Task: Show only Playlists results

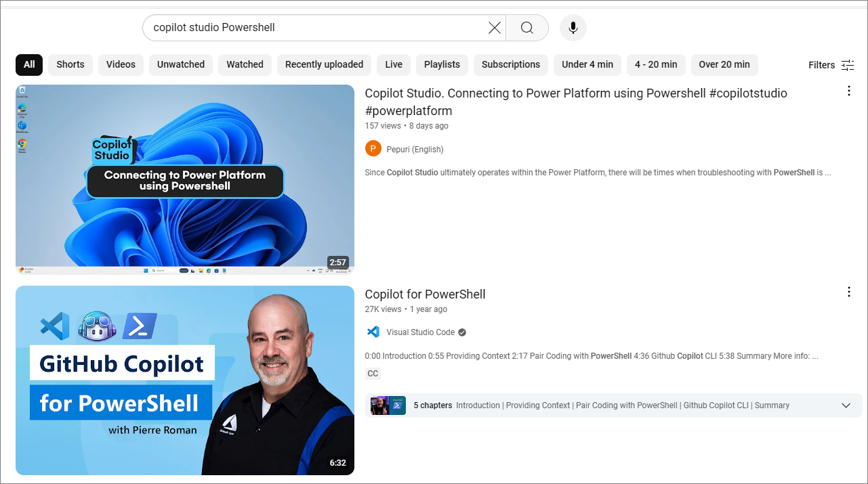Action: coord(442,64)
